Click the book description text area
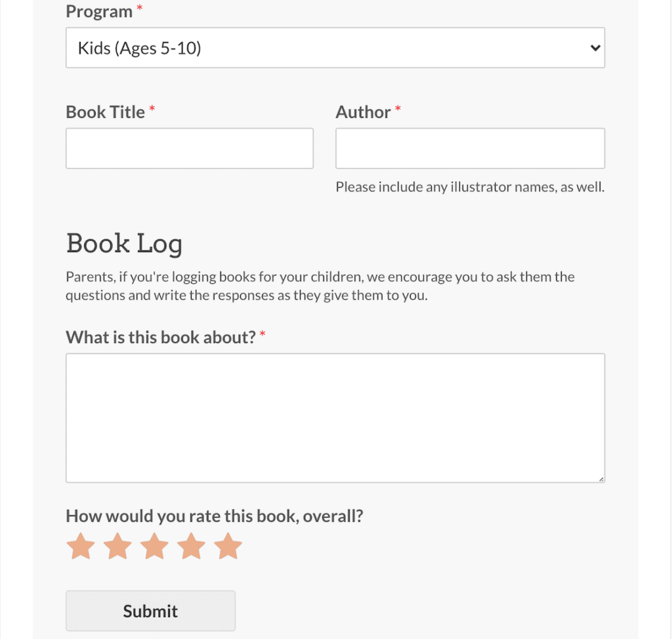Screen dimensions: 672x639 (335, 418)
